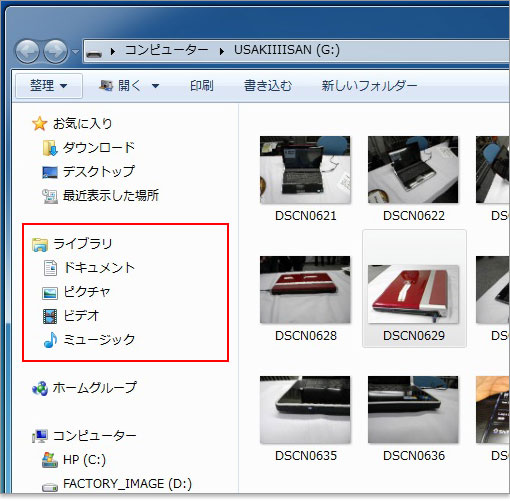
Task: Select ライブラリ in navigation pane
Action: 83,244
